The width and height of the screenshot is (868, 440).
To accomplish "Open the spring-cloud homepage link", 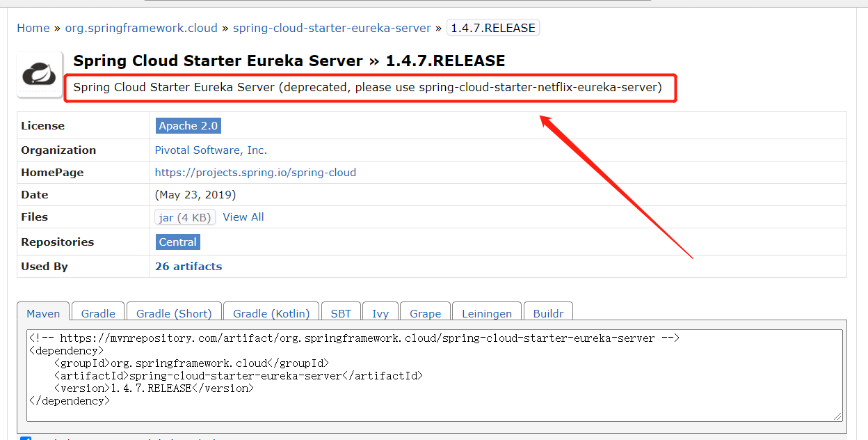I will 255,172.
